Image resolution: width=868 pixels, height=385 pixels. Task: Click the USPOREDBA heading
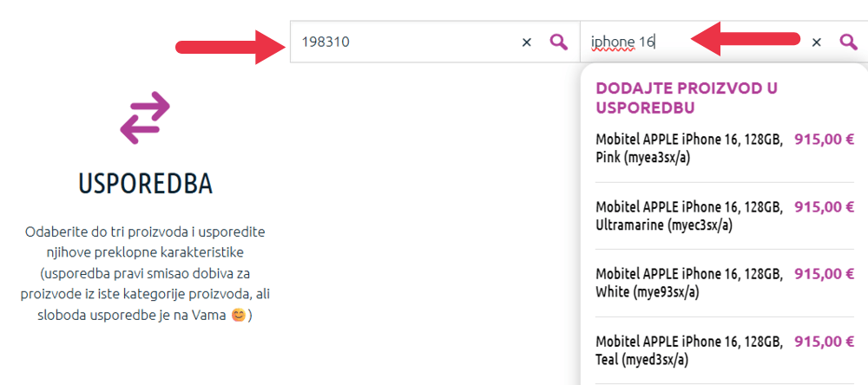pyautogui.click(x=145, y=183)
